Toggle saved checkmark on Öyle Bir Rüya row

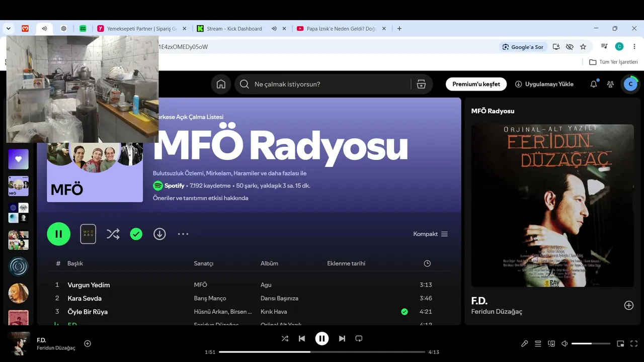point(405,312)
